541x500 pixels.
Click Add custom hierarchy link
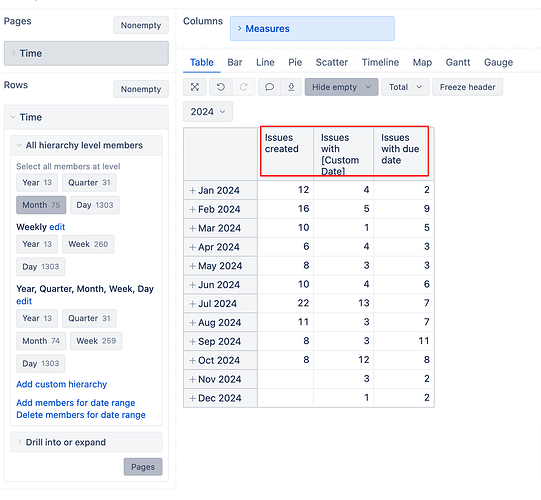pos(61,384)
